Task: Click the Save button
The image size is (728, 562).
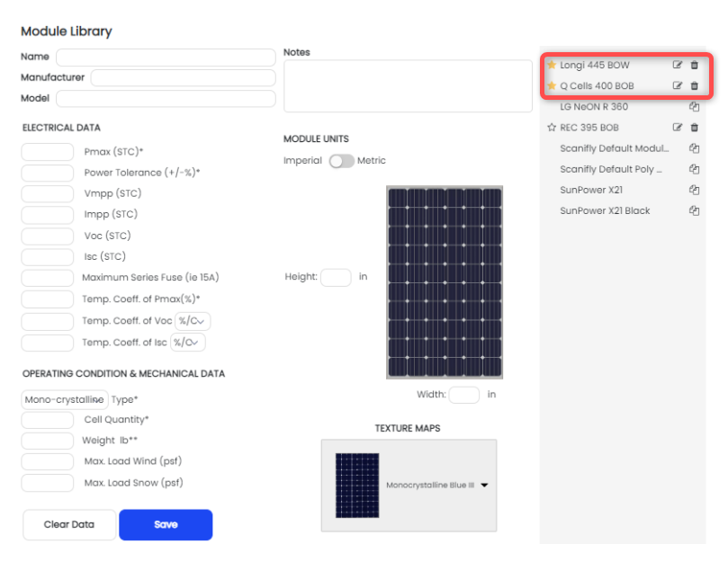Action: (166, 524)
